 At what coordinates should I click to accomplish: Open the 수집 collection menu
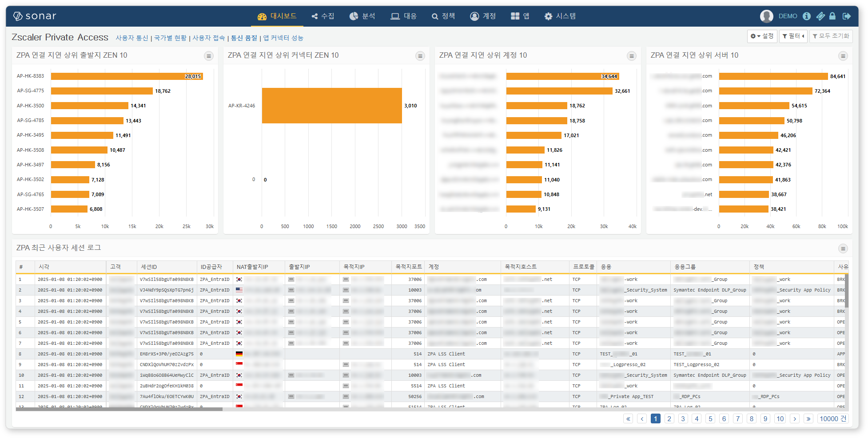[x=323, y=16]
